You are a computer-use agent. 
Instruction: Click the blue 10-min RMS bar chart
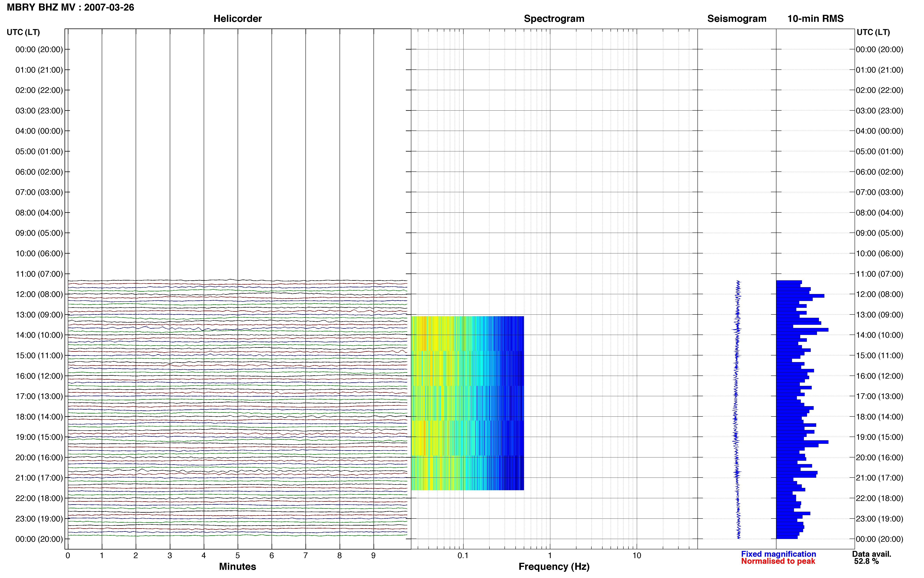802,409
